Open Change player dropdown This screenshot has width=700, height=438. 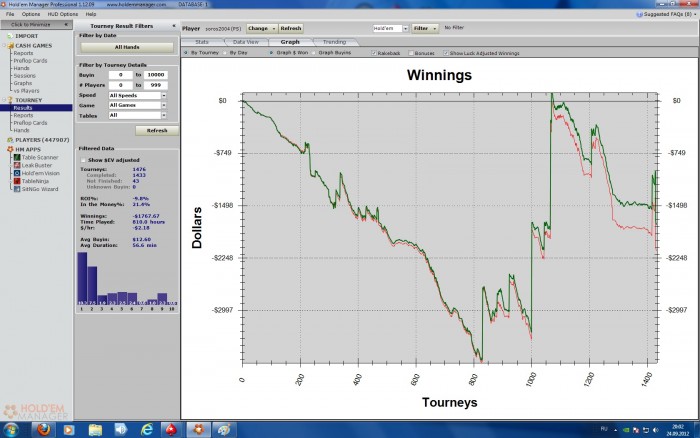262,28
